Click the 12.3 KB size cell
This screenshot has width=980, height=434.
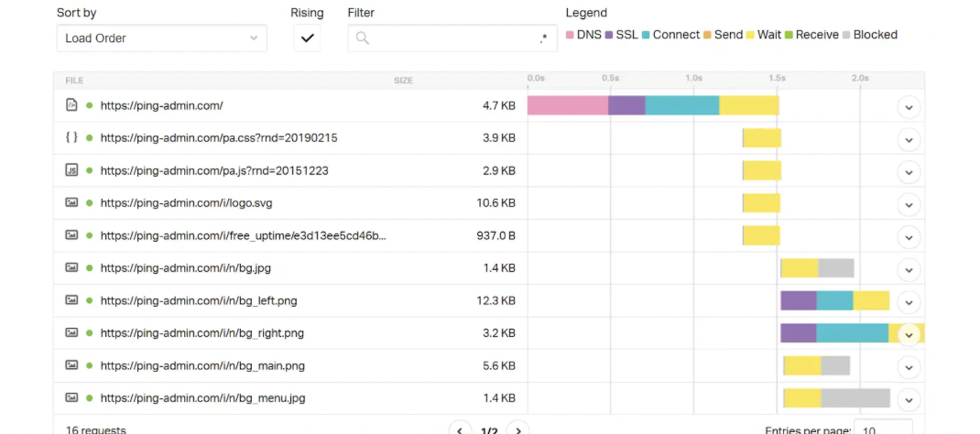(x=495, y=300)
